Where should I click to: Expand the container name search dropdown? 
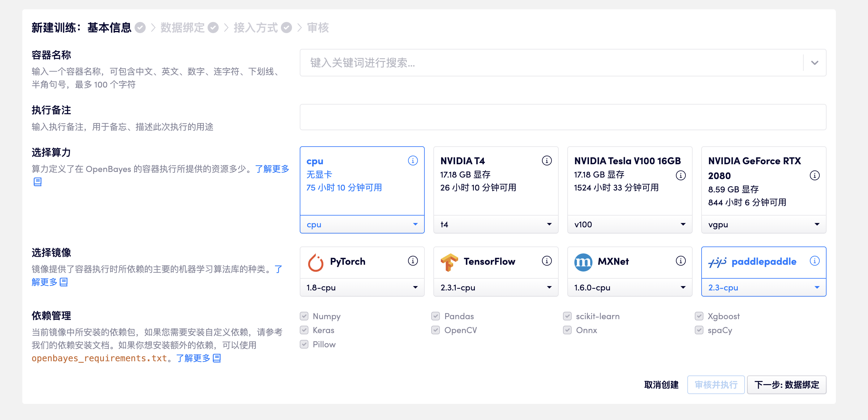coord(814,63)
